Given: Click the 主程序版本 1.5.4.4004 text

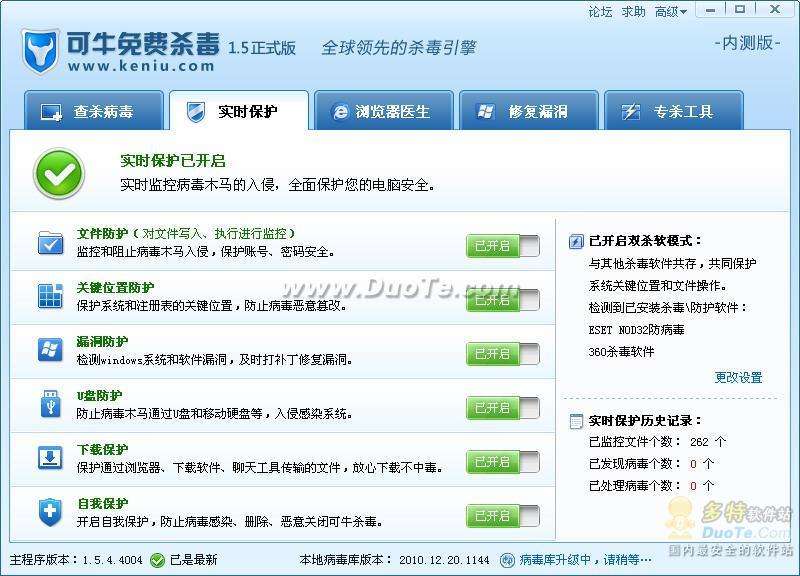Looking at the screenshot, I should coord(76,560).
